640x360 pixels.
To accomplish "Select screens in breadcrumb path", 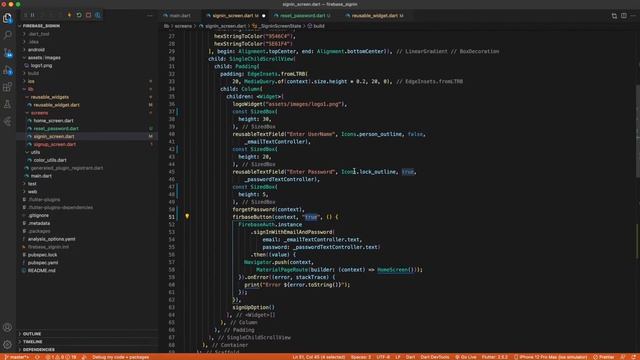I will [x=183, y=26].
